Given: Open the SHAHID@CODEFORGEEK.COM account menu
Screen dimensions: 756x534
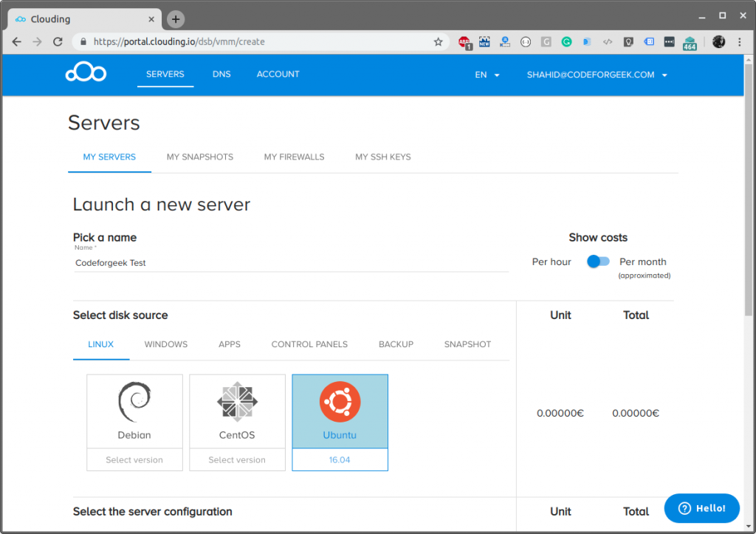Looking at the screenshot, I should tap(591, 75).
